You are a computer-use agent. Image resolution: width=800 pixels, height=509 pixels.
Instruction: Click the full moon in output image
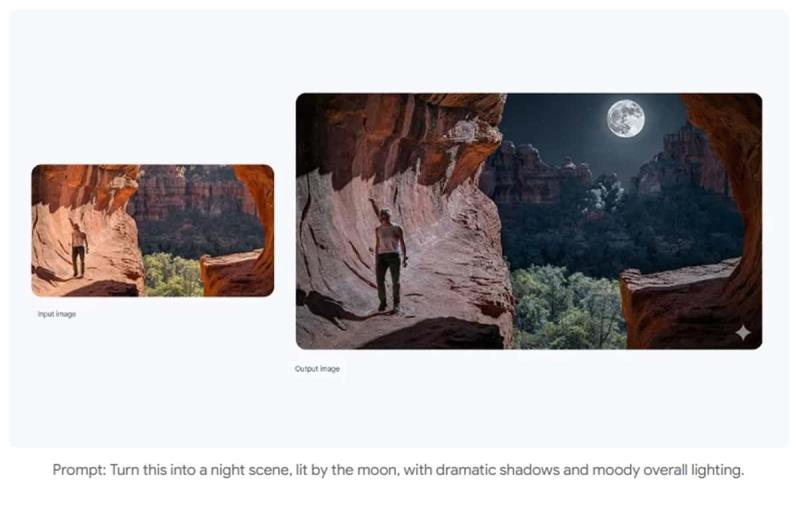pyautogui.click(x=626, y=118)
